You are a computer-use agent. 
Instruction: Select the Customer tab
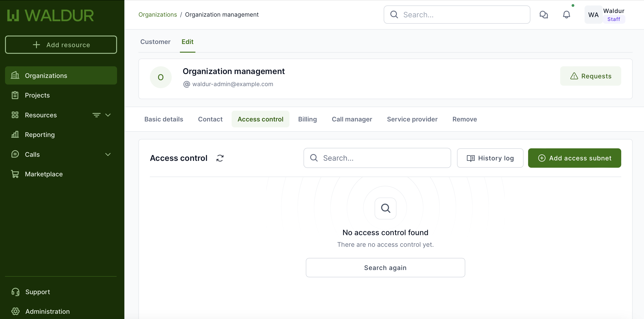(x=155, y=42)
